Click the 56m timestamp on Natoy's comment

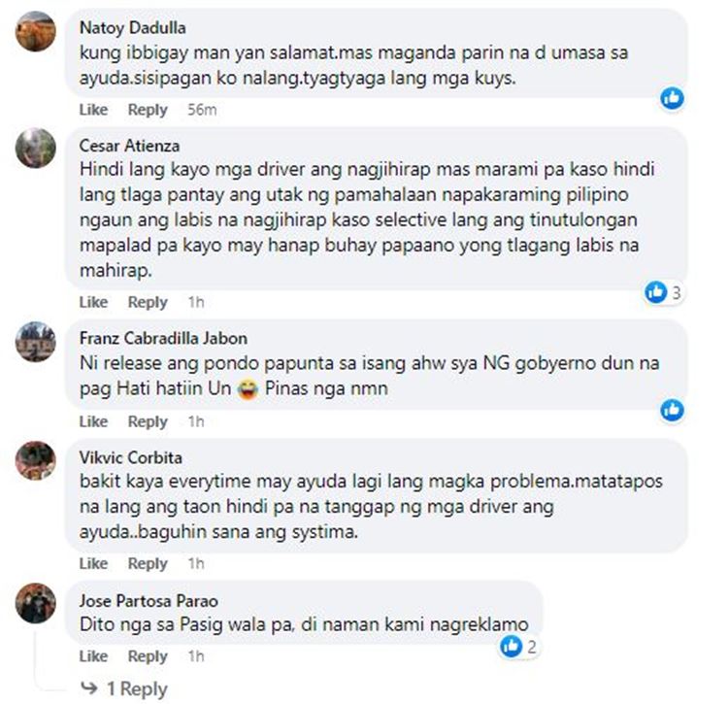pos(202,110)
